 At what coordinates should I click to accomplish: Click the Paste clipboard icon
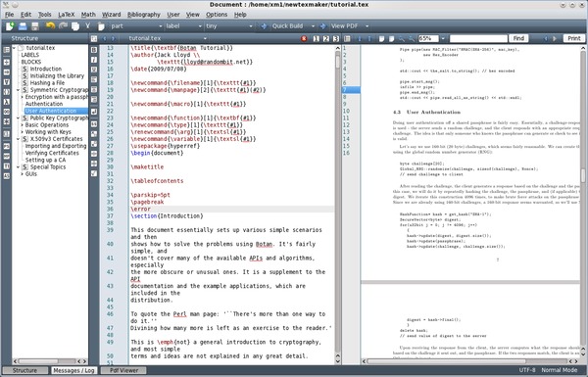pos(101,26)
